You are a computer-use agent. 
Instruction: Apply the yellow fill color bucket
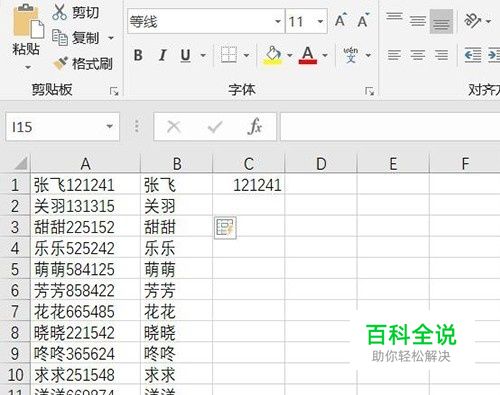272,55
